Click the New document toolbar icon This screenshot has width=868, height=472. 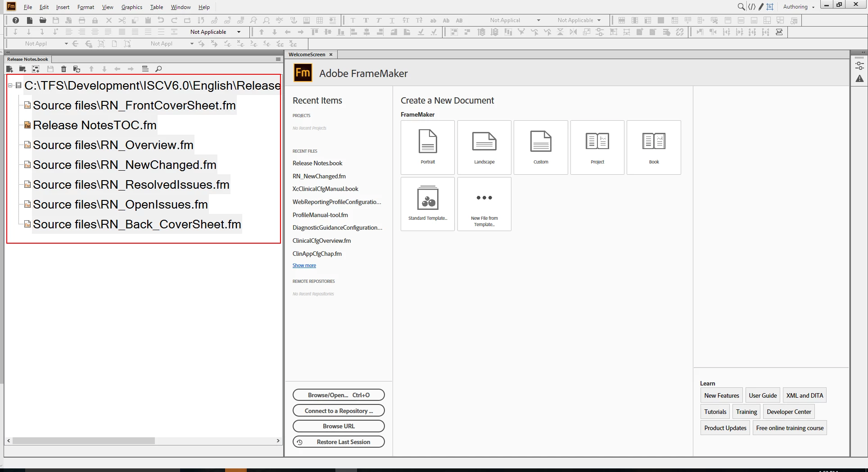tap(30, 20)
